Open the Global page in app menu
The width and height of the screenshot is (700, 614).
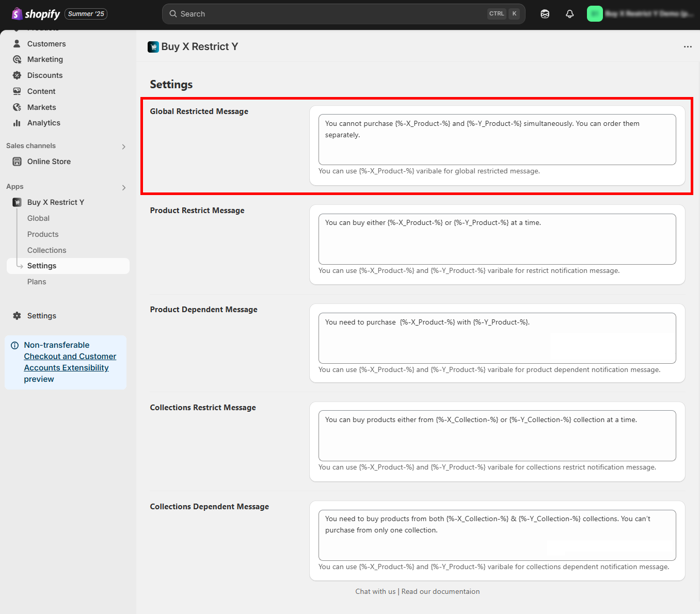(38, 218)
